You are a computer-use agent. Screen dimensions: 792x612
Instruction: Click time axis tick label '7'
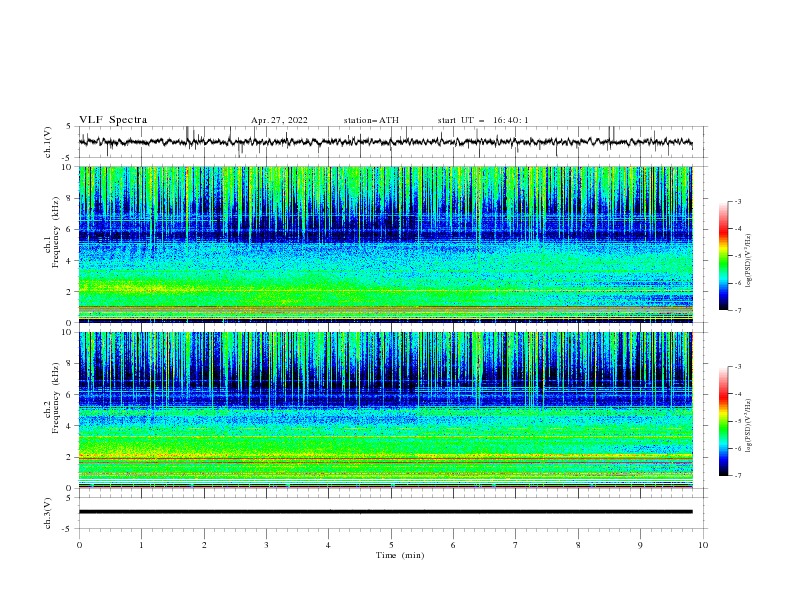click(516, 545)
